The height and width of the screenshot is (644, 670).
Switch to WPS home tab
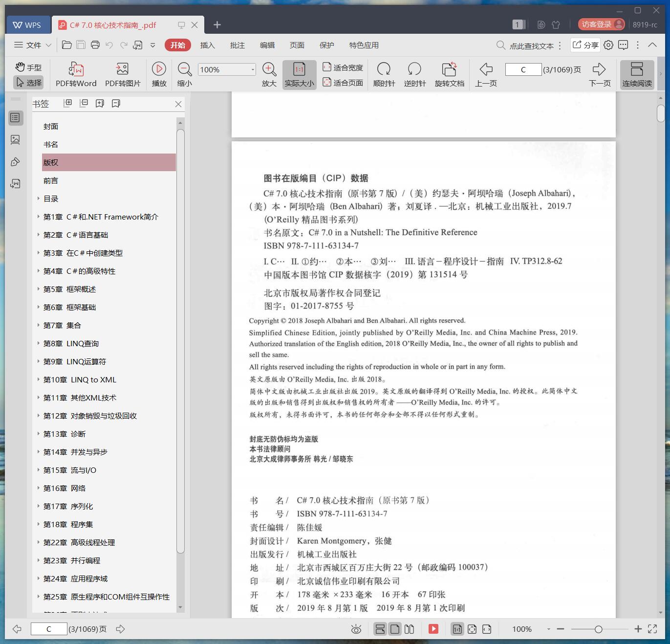click(x=28, y=25)
